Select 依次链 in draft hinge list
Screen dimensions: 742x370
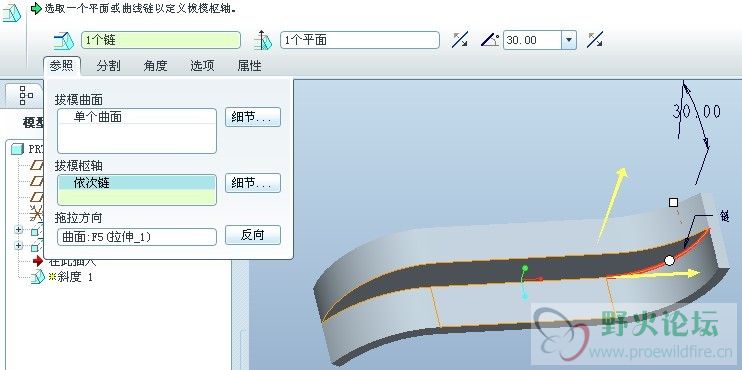(137, 183)
